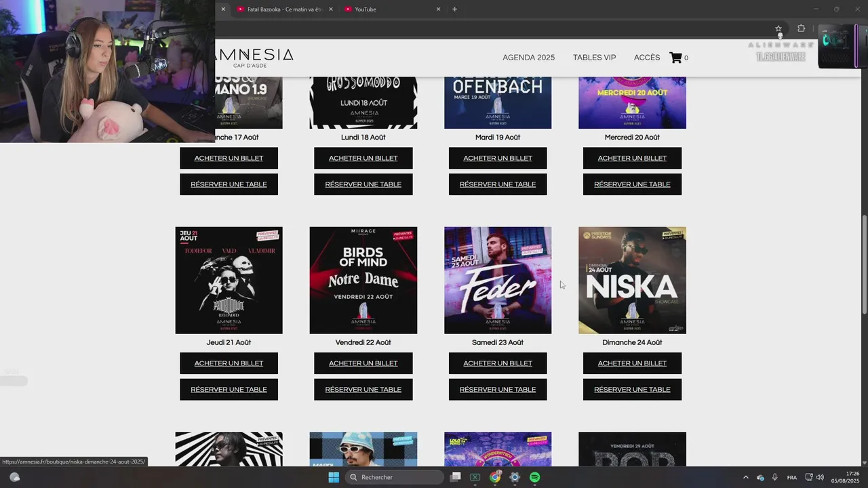Buy a ticket for Dimanche 24 Août

click(x=632, y=363)
